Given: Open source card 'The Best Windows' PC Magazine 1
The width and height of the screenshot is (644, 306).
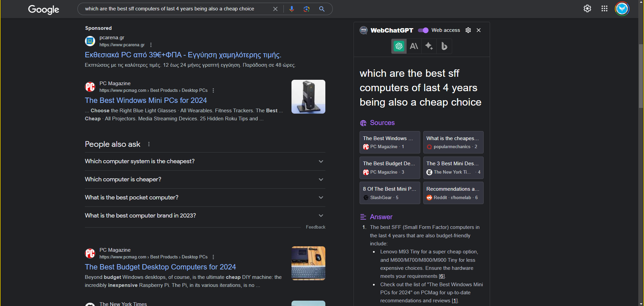Looking at the screenshot, I should (x=390, y=142).
